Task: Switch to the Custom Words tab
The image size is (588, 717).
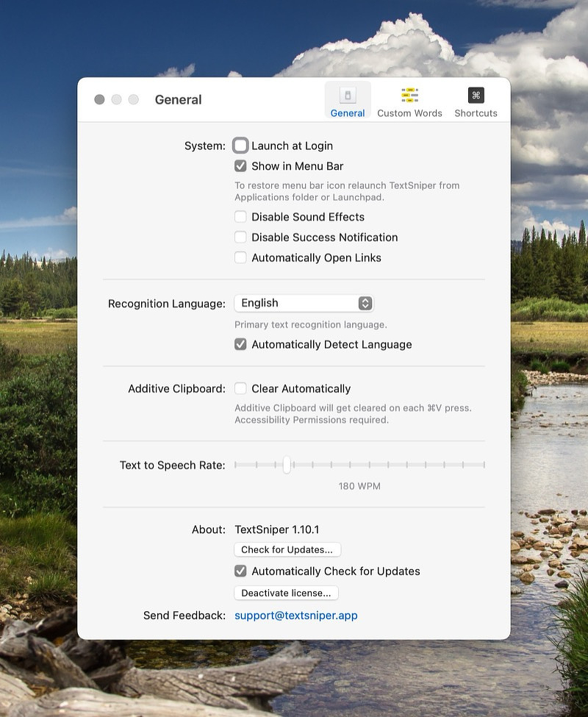Action: [409, 101]
